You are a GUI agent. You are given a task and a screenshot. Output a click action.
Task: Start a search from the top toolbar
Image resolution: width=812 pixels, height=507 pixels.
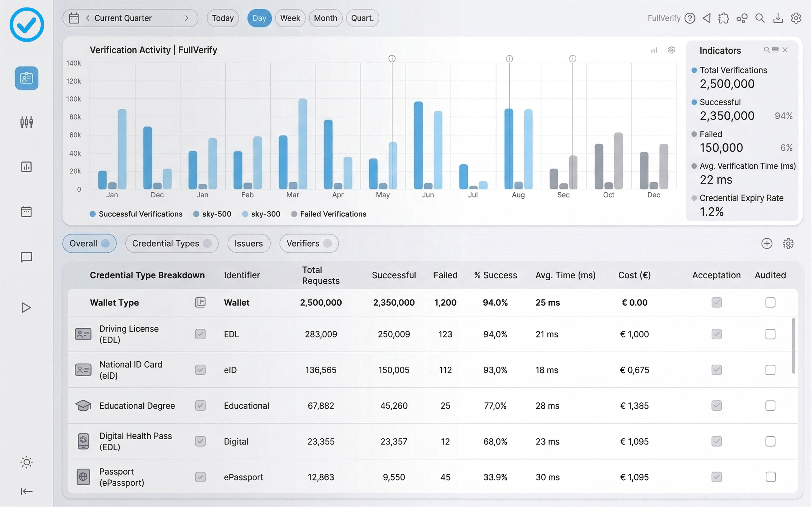760,18
